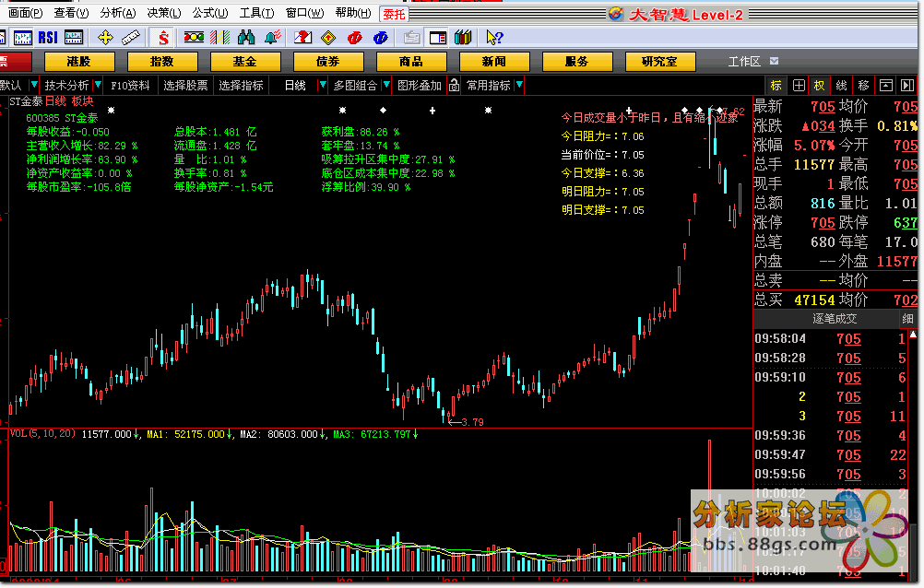
Task: Click the greyed-out clipboard icon
Action: click(x=412, y=38)
